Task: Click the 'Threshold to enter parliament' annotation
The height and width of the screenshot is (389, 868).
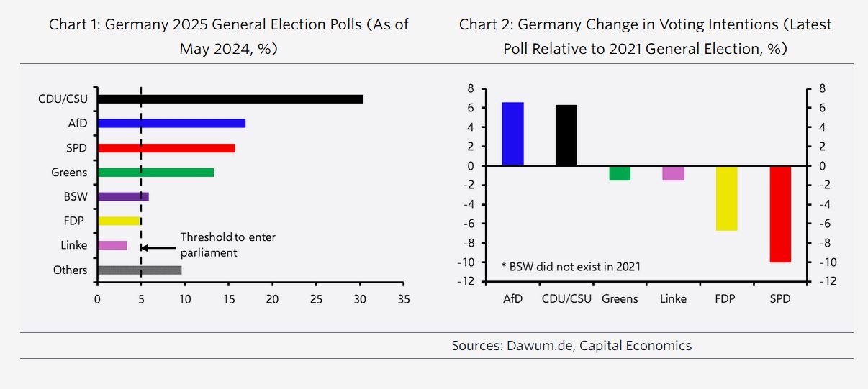Action: pyautogui.click(x=227, y=244)
